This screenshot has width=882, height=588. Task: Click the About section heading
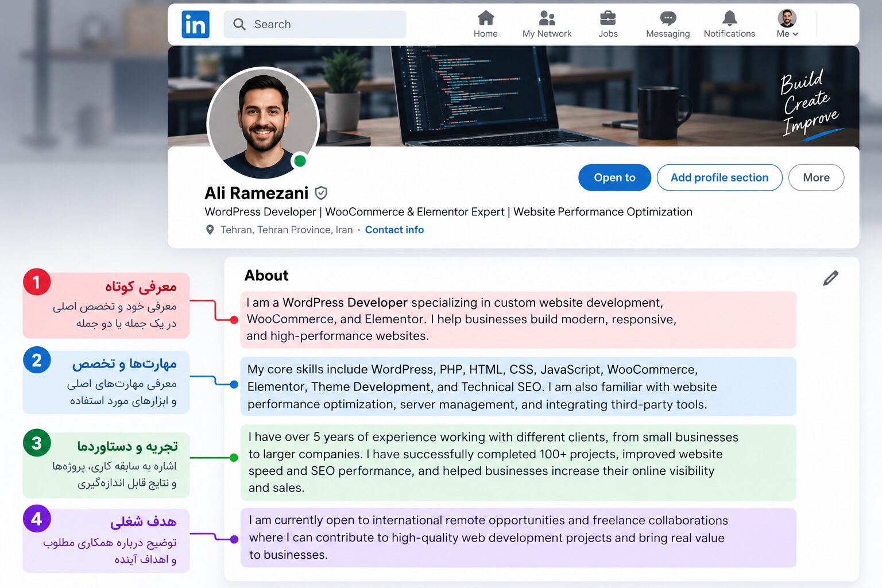point(266,276)
